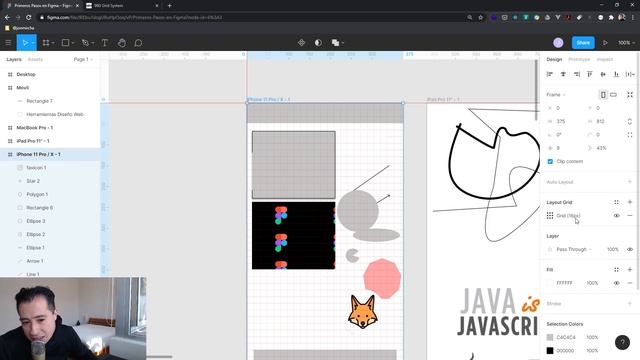Switch to the Design tab
Screen dimensions: 640x360
(554, 59)
